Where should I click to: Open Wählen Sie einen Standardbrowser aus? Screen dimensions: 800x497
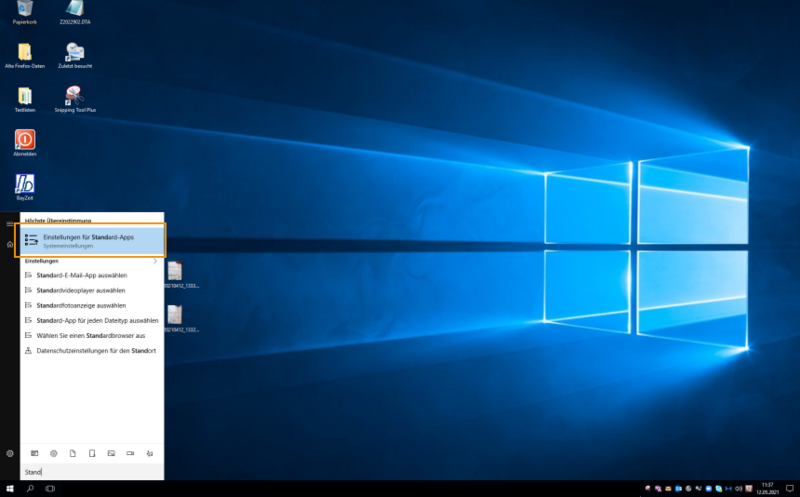[x=90, y=335]
